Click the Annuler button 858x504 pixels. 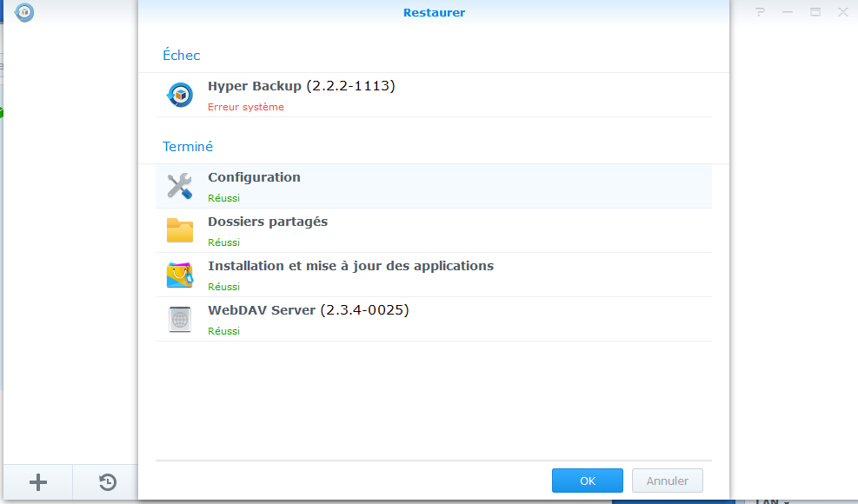667,481
